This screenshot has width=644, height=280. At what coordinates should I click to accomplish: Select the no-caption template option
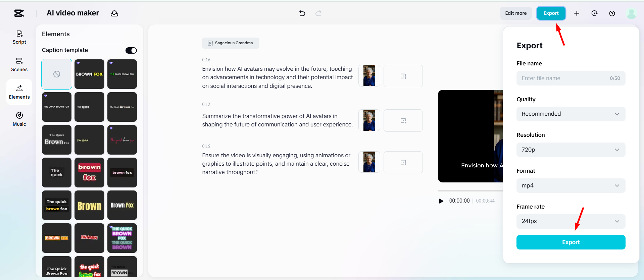click(x=57, y=74)
